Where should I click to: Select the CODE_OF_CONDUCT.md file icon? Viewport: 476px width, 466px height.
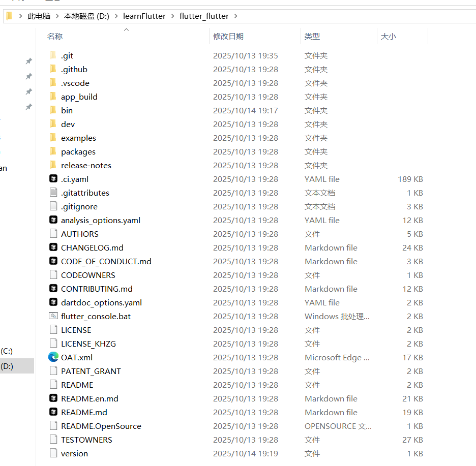pyautogui.click(x=53, y=261)
